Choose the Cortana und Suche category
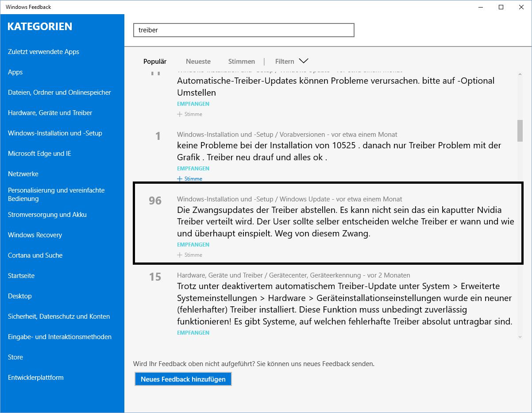This screenshot has height=413, width=532. [x=35, y=255]
